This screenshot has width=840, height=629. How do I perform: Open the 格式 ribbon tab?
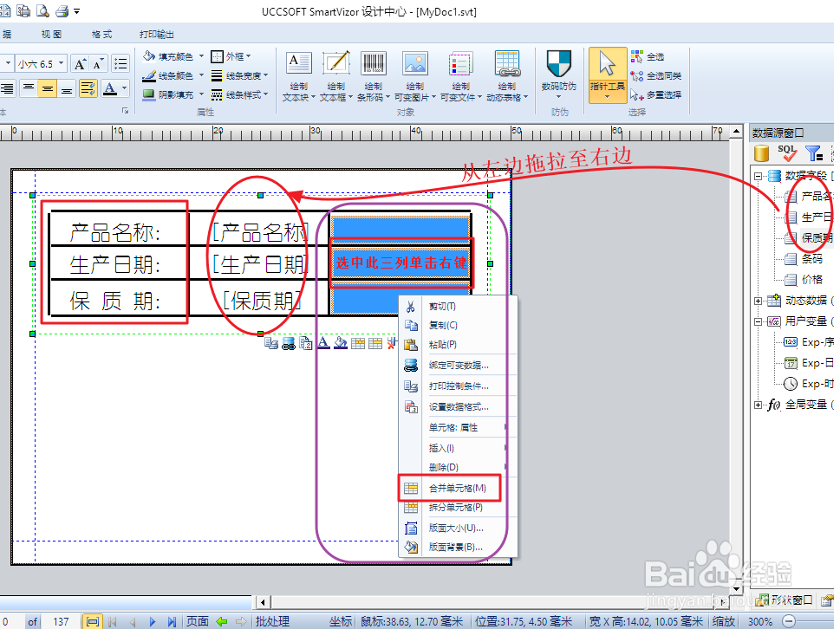(x=101, y=35)
